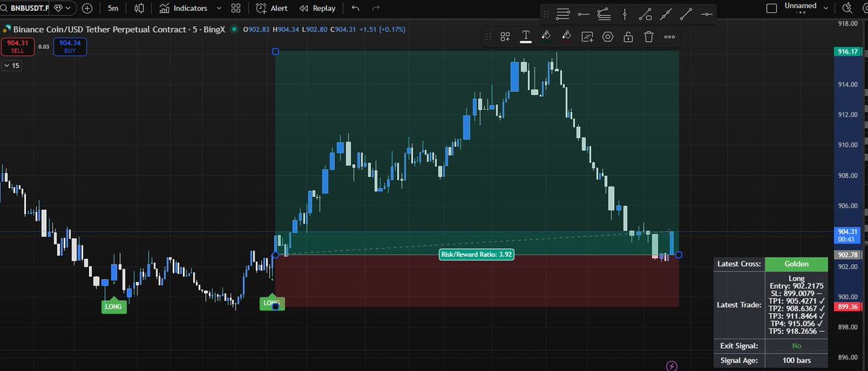
Task: Open drawing templates icon in position toolbar
Action: (x=506, y=37)
